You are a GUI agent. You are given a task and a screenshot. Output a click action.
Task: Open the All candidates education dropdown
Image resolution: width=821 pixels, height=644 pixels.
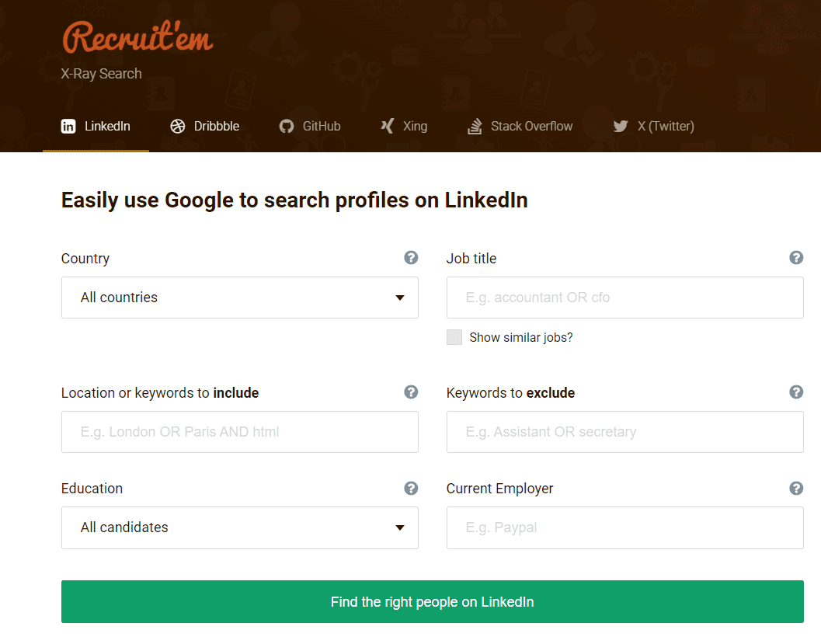(239, 527)
